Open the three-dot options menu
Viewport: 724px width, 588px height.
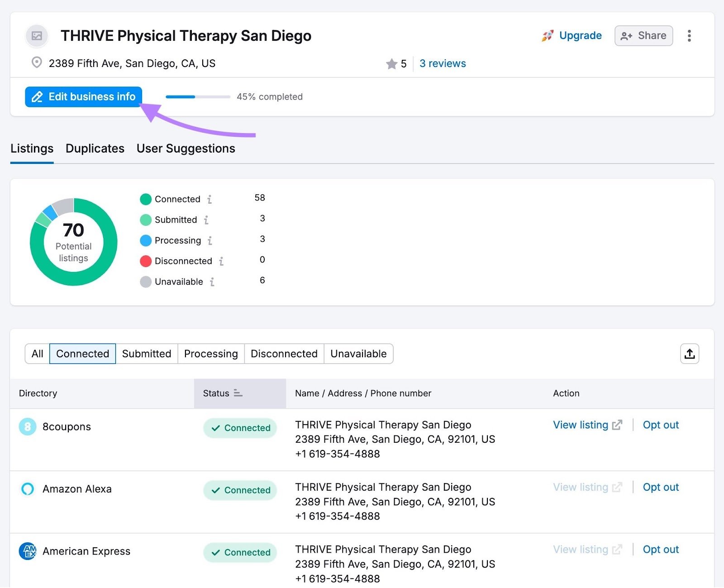pyautogui.click(x=689, y=35)
